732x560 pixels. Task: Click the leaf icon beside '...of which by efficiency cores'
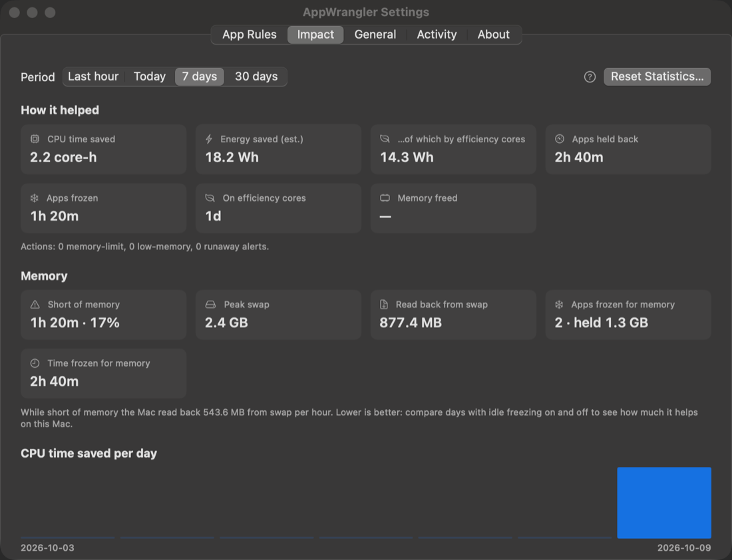[385, 139]
